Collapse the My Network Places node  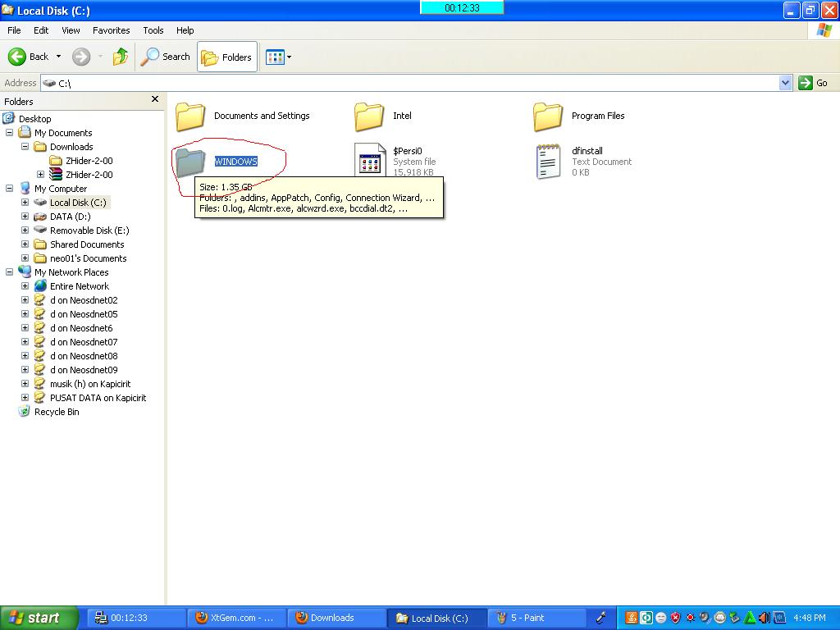pos(9,272)
